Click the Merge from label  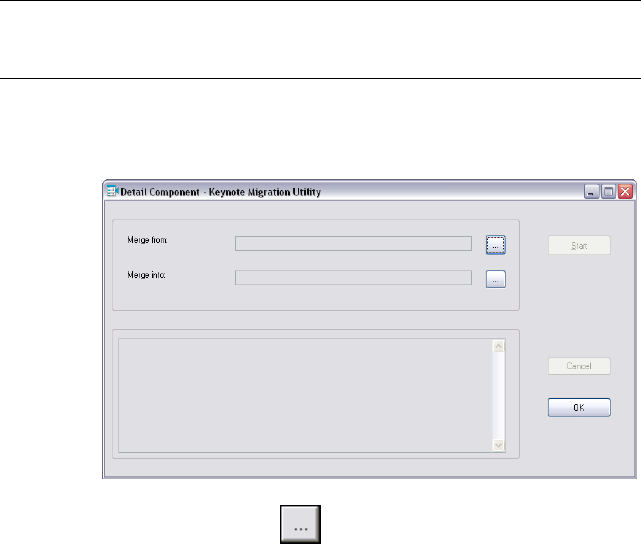147,240
